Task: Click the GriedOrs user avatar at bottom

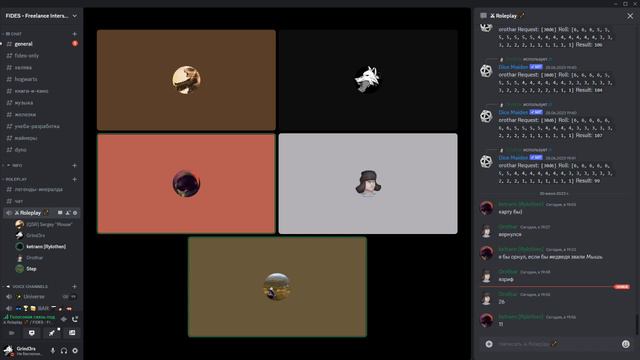Action: click(x=8, y=351)
